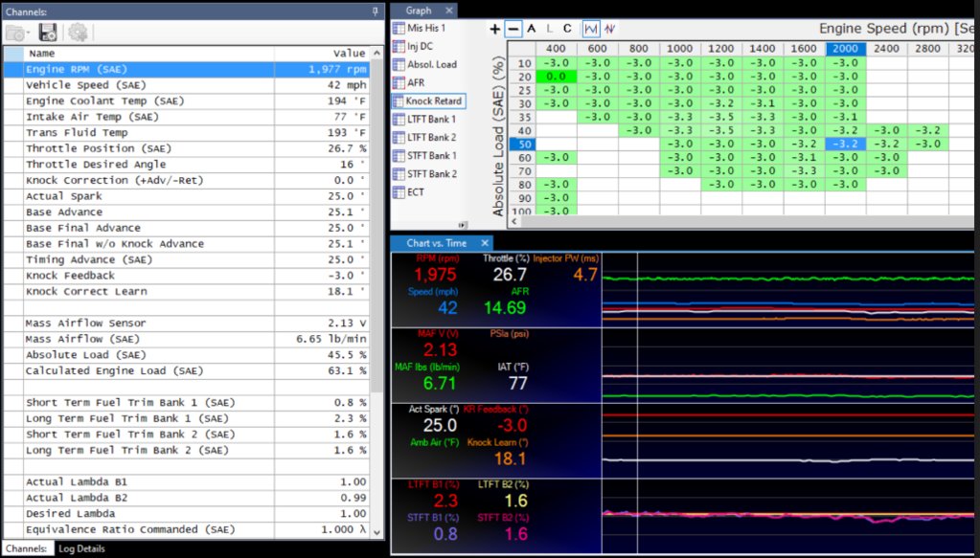Switch to the Graph tab

tap(418, 11)
